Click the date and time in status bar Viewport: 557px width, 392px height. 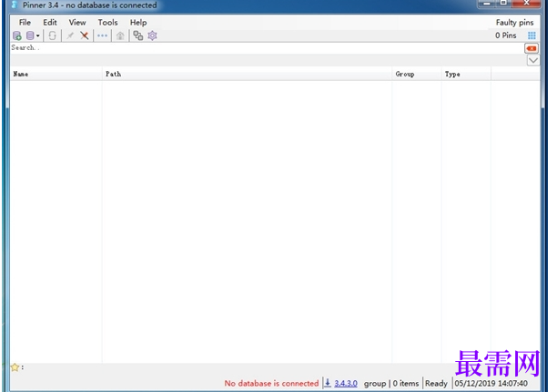pyautogui.click(x=491, y=384)
